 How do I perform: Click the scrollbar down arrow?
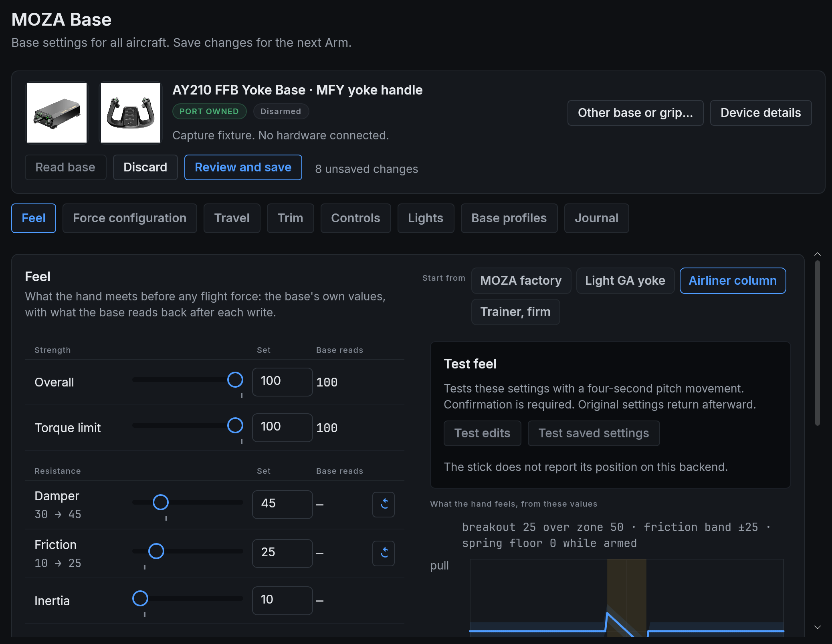point(818,627)
